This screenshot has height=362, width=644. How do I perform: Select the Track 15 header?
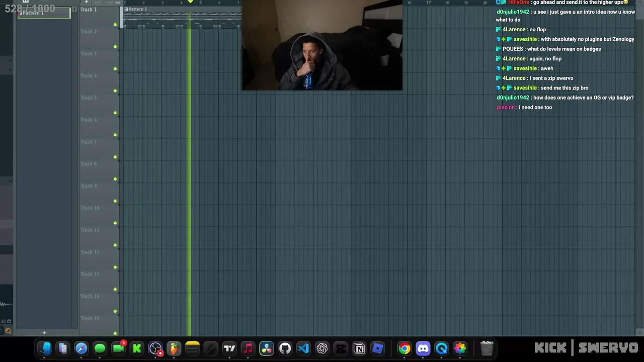[x=99, y=324]
